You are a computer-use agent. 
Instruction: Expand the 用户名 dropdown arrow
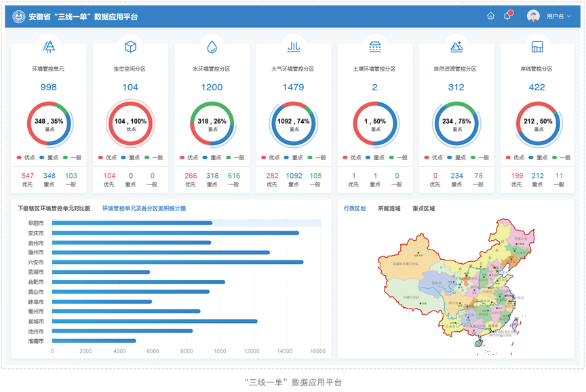coord(569,17)
